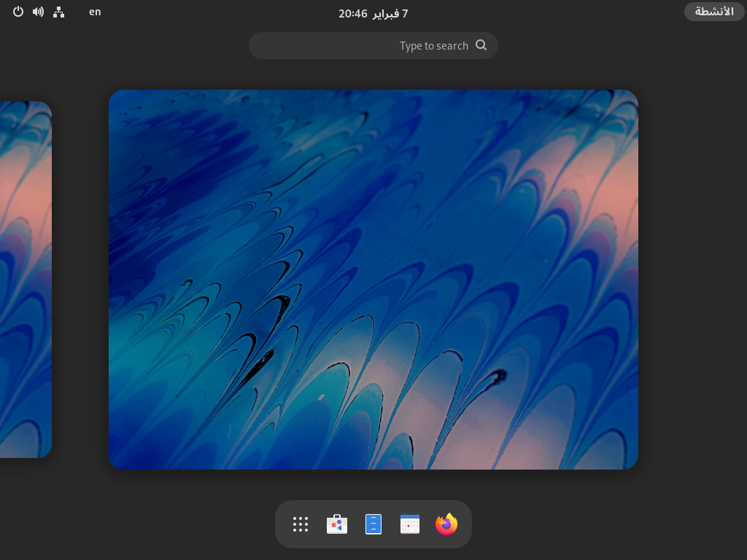Click the wired network status icon
747x560 pixels.
click(58, 12)
